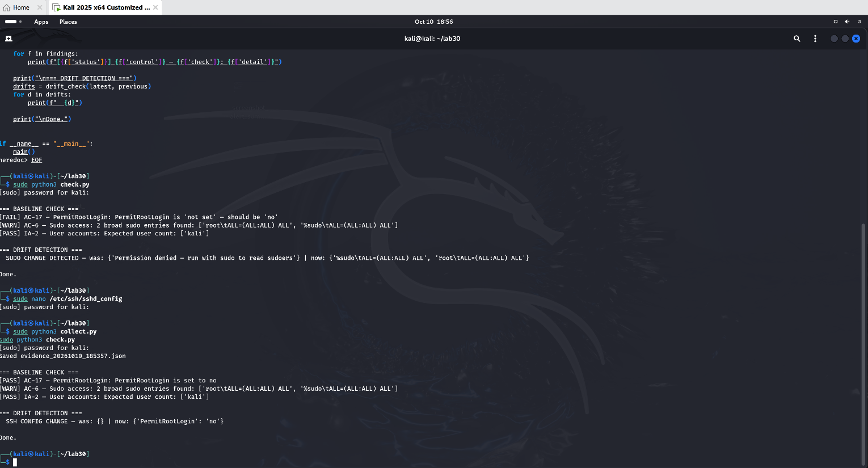This screenshot has width=868, height=468.
Task: Click the 'heredoc> EOF' line
Action: [21, 160]
